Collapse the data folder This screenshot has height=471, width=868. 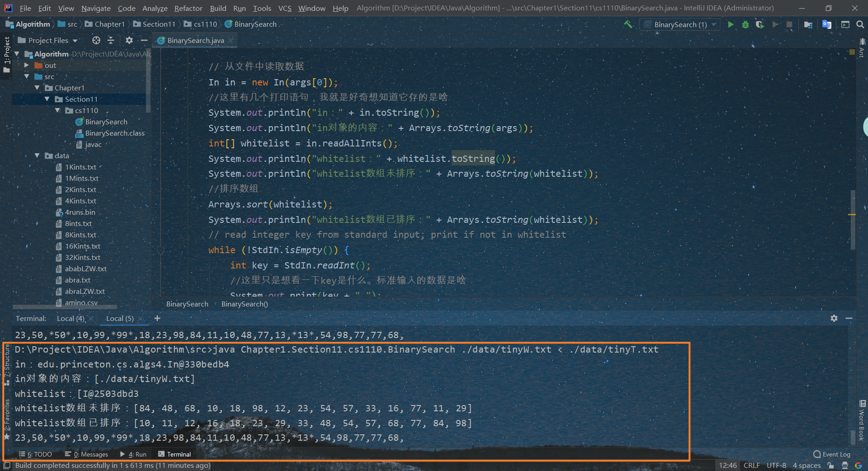tap(37, 155)
